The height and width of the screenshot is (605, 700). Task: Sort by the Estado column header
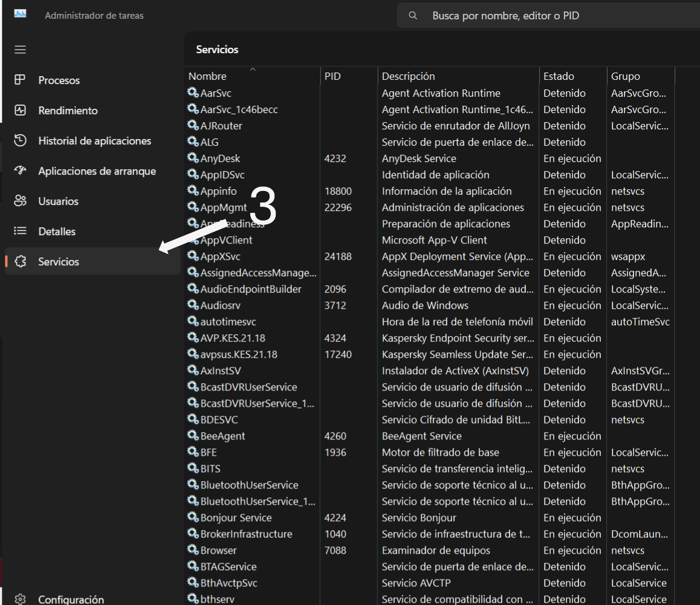559,76
